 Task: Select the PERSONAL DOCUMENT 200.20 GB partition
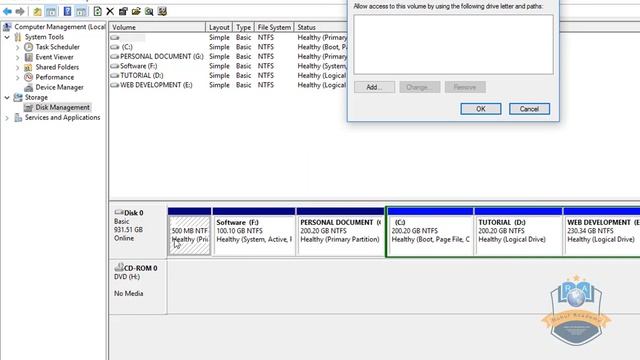pyautogui.click(x=340, y=232)
